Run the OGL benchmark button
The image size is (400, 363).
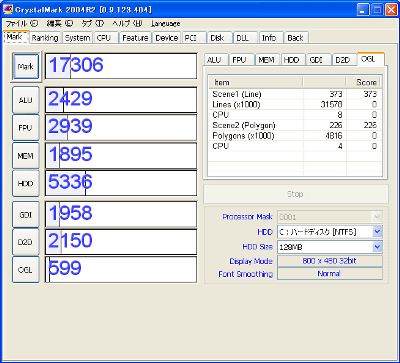pyautogui.click(x=26, y=270)
